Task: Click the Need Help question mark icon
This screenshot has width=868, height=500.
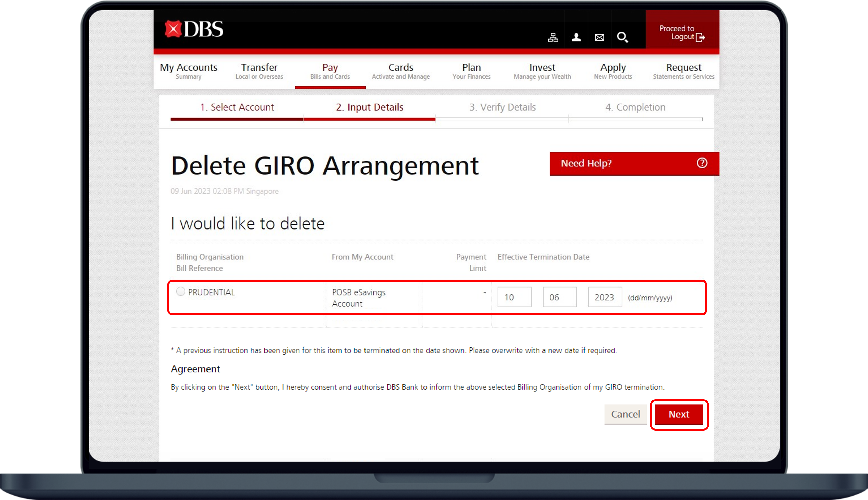Action: tap(702, 163)
